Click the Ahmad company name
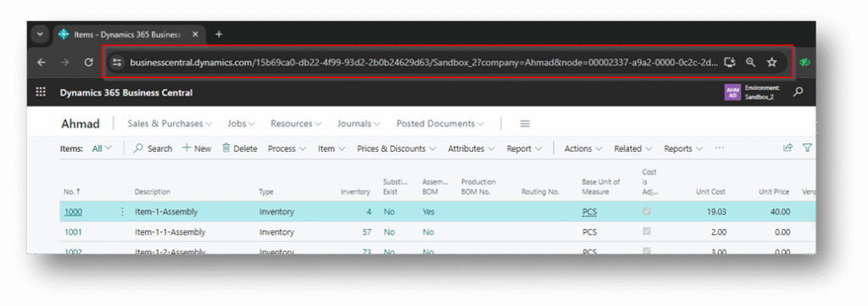Viewport: 868px width, 306px height. click(x=81, y=124)
